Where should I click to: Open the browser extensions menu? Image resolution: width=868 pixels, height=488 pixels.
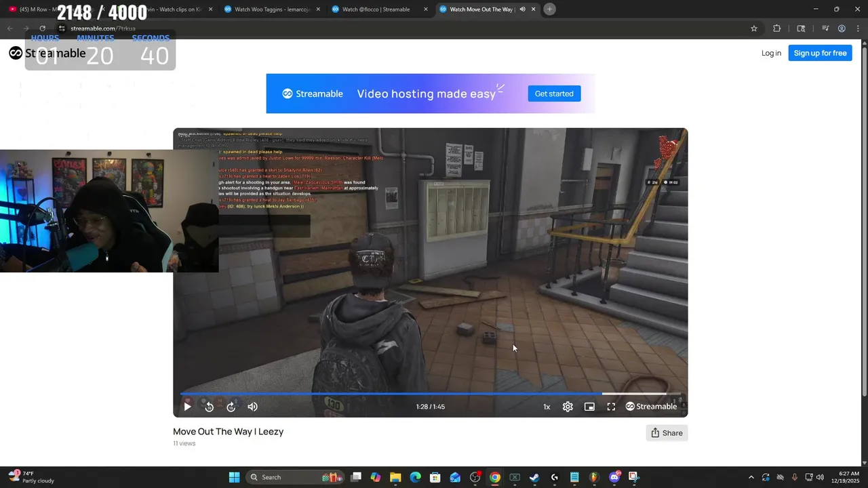776,28
